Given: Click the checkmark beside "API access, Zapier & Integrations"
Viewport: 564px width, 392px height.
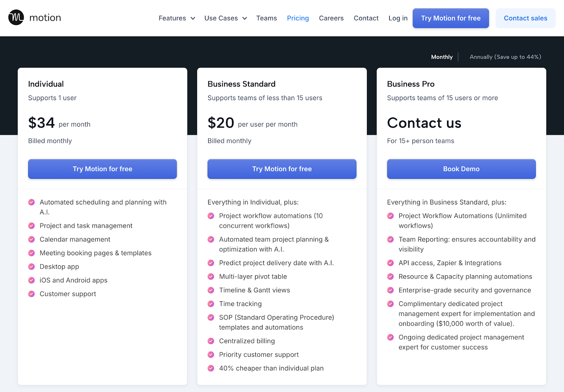Looking at the screenshot, I should (390, 263).
